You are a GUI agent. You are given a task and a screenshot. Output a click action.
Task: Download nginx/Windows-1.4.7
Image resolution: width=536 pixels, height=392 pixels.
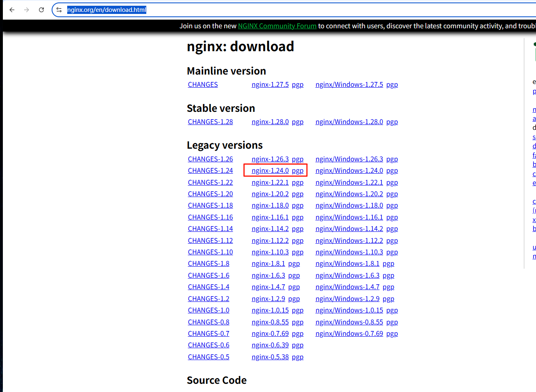(347, 287)
